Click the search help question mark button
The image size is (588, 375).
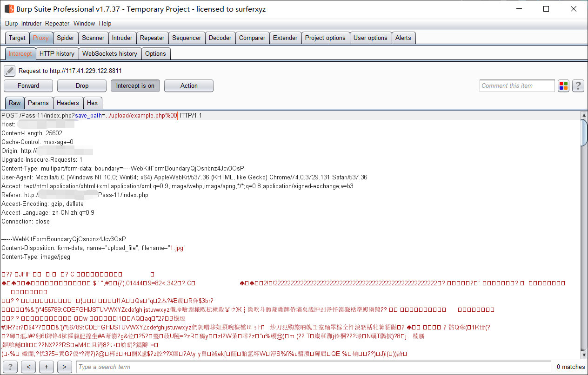click(10, 367)
